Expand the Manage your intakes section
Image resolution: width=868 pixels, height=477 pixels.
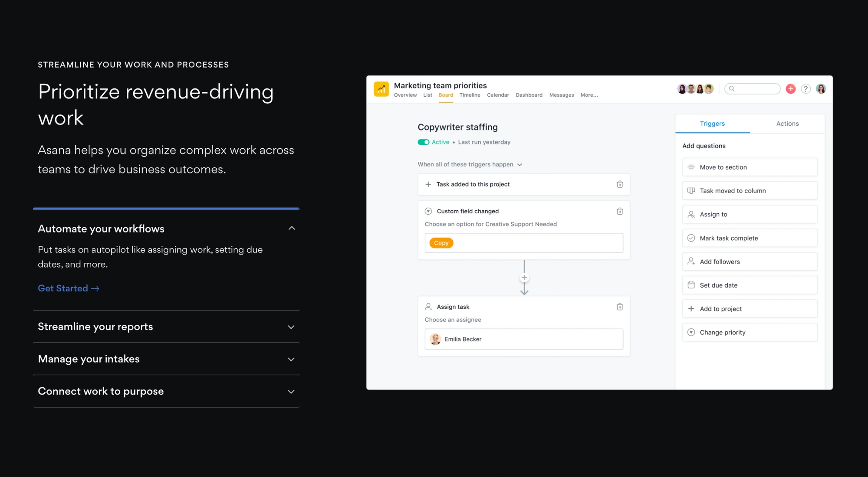coord(168,358)
